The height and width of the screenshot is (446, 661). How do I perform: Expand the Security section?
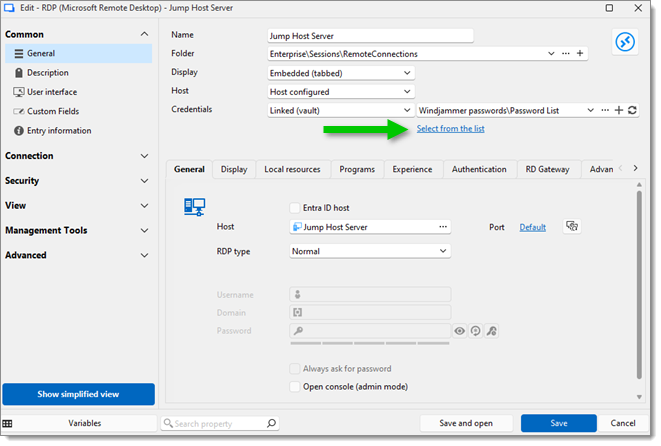point(144,181)
